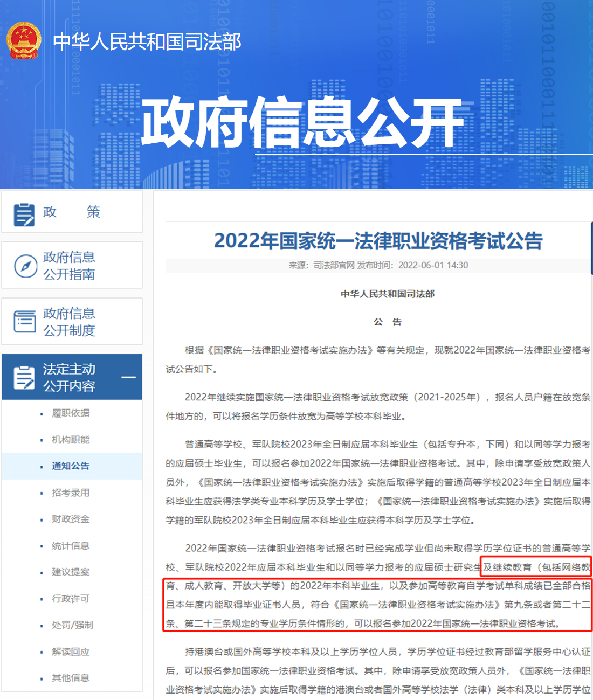Select 机构职能 in the sidebar
593x700 pixels.
(71, 440)
